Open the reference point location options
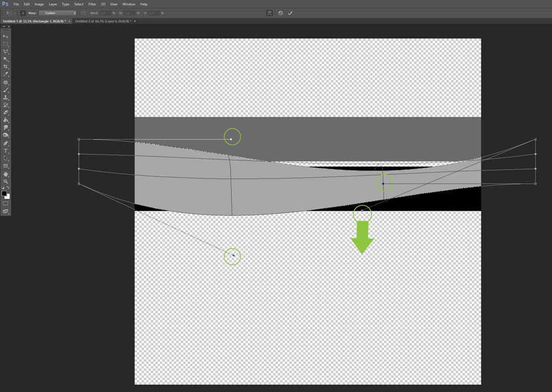 (23, 13)
